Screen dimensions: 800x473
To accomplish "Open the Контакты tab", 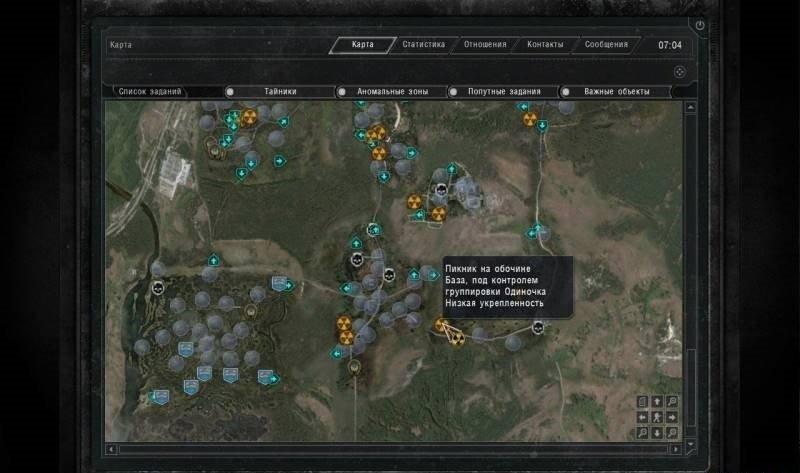I will 545,45.
